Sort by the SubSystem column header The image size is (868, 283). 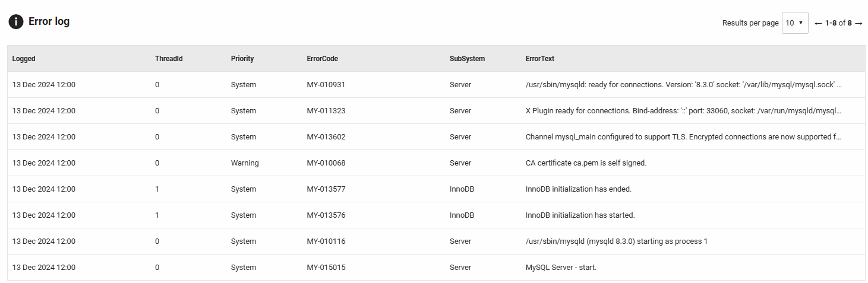pos(467,59)
